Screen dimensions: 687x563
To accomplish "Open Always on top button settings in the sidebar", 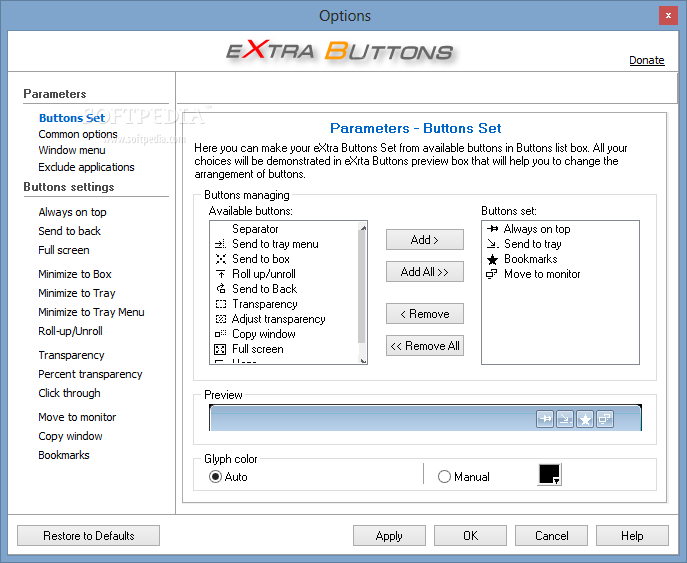I will tap(72, 212).
